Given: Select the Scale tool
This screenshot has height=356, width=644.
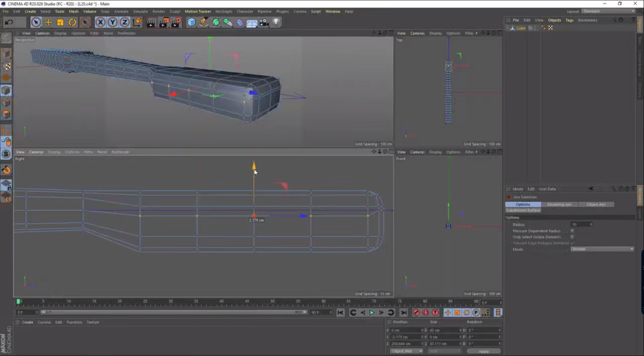Looking at the screenshot, I should coord(60,22).
